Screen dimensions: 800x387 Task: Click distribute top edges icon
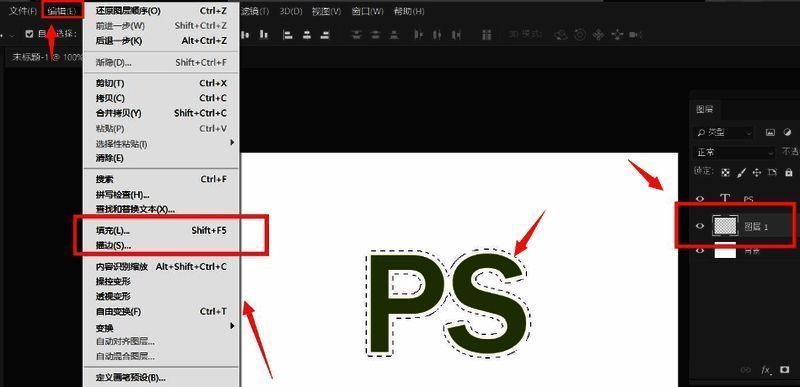pyautogui.click(x=357, y=34)
